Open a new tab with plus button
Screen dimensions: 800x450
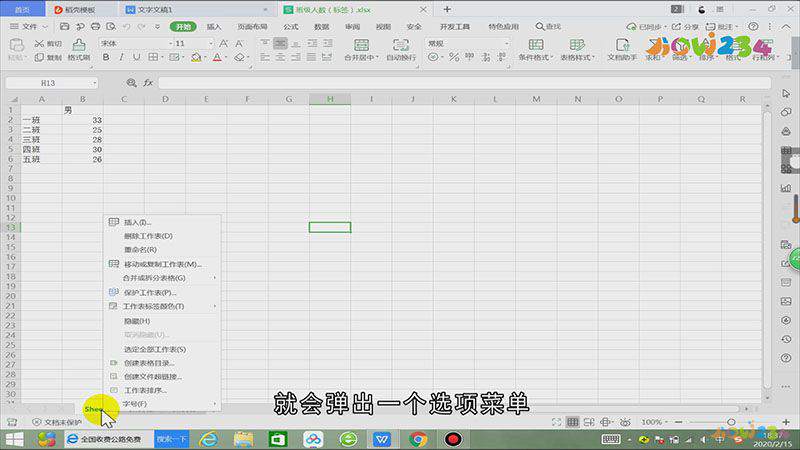(447, 9)
